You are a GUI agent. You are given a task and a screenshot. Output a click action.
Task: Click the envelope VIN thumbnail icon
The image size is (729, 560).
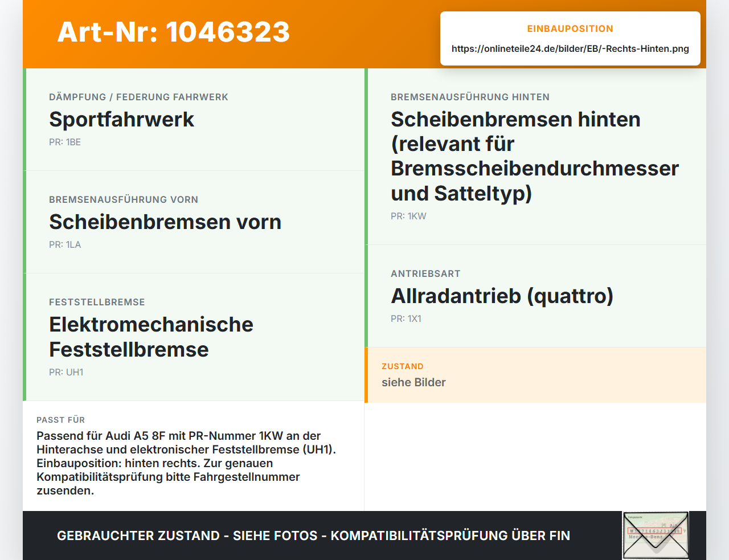click(x=656, y=536)
